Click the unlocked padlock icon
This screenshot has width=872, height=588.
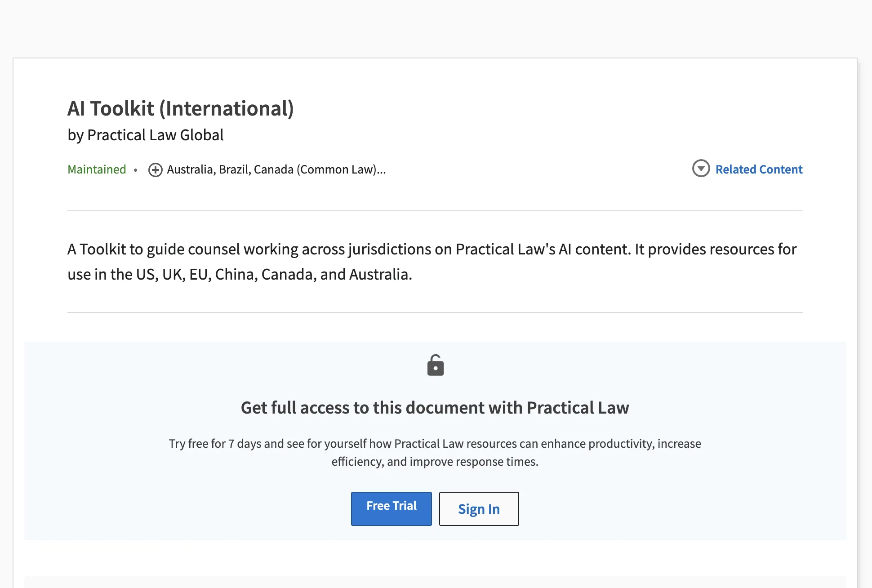435,365
